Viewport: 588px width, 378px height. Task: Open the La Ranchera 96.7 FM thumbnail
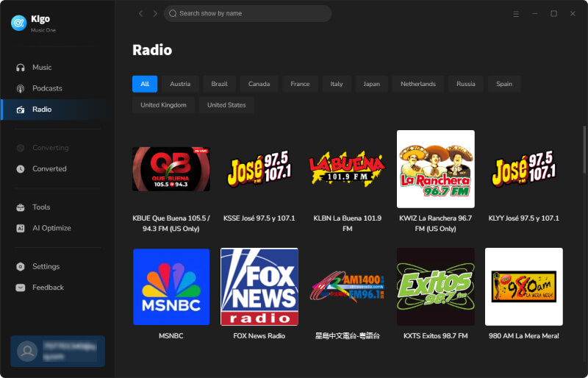pos(436,169)
